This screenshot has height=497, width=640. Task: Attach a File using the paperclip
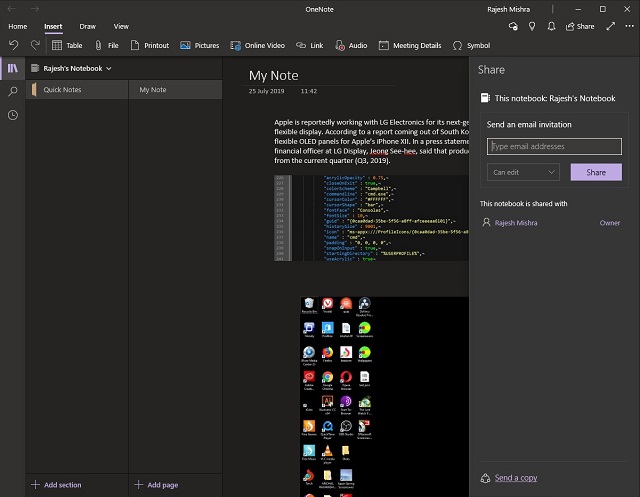coord(106,45)
